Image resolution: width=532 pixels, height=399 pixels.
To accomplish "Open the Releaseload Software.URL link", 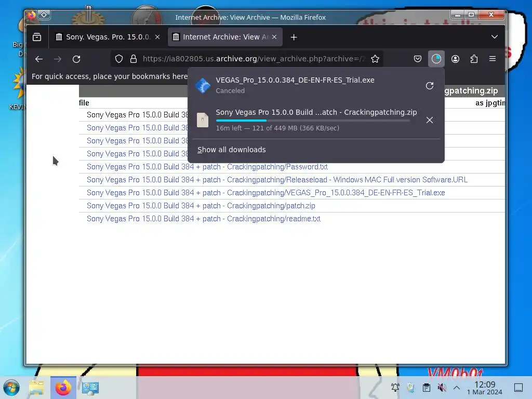I will tap(277, 180).
